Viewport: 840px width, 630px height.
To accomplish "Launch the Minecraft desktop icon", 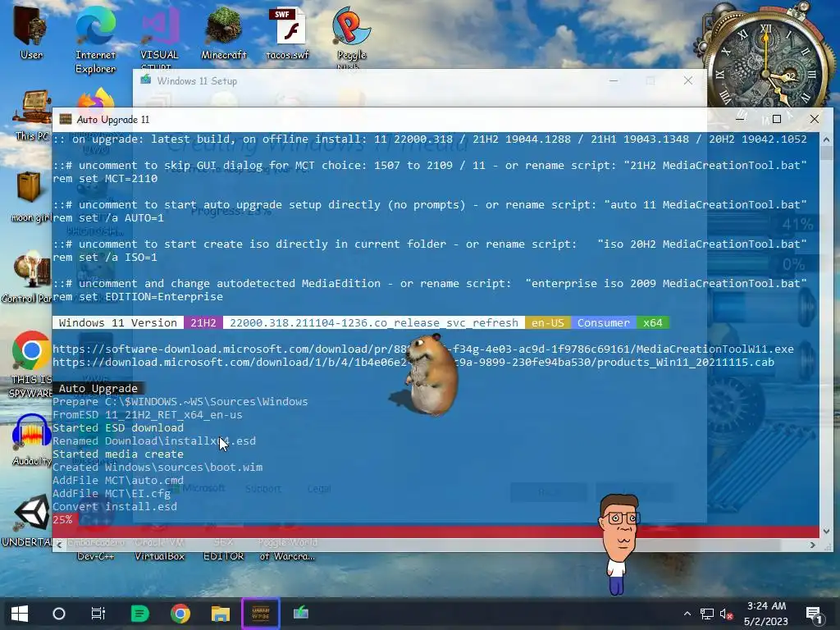I will pyautogui.click(x=223, y=32).
